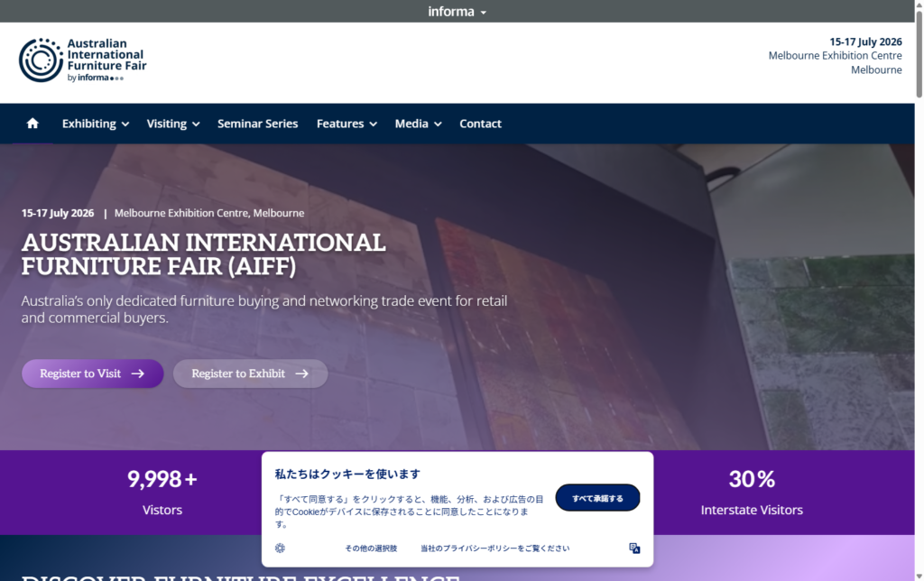This screenshot has height=581, width=924.
Task: Click the scrollbar up arrow
Action: pyautogui.click(x=918, y=5)
